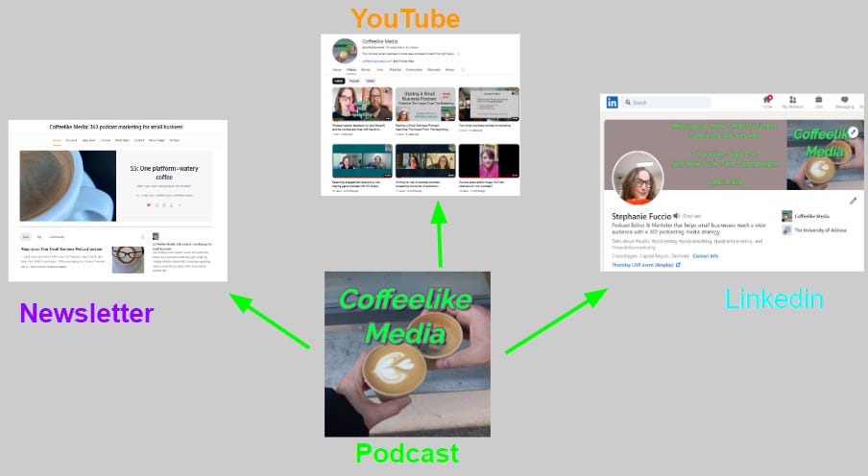868x476 pixels.
Task: Open the newsletter Home navigation tab
Action: click(x=57, y=140)
